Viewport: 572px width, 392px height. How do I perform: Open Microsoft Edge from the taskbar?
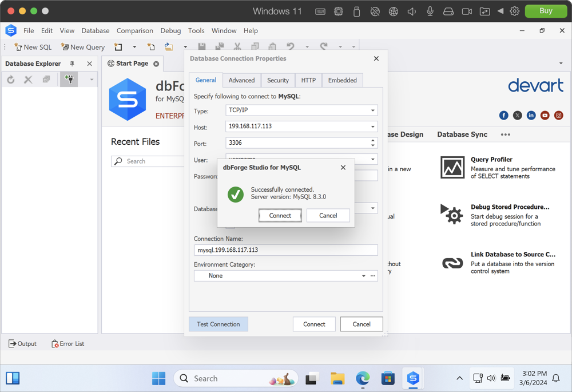tap(363, 378)
